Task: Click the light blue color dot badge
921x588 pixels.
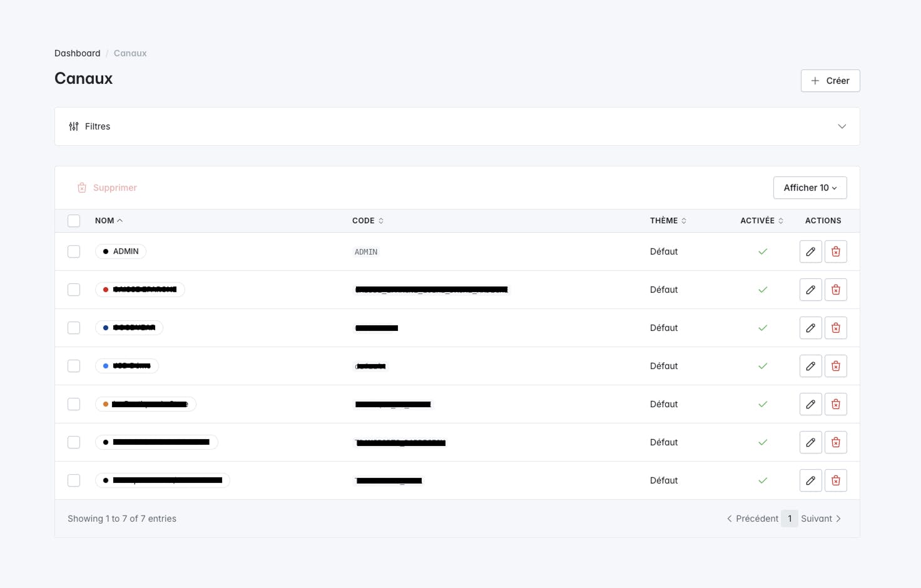Action: (106, 366)
